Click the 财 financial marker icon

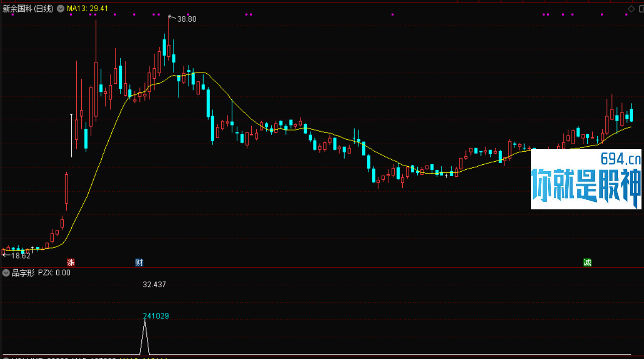[139, 262]
